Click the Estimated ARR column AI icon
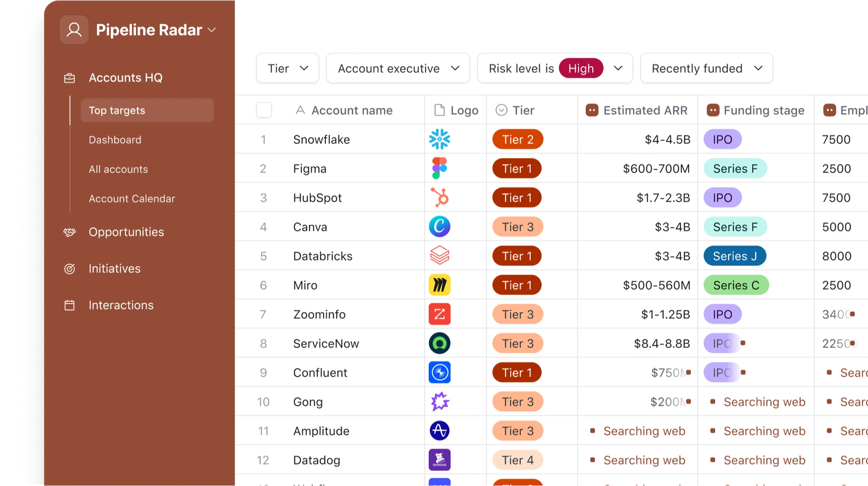Viewport: 868px width, 486px height. point(592,110)
